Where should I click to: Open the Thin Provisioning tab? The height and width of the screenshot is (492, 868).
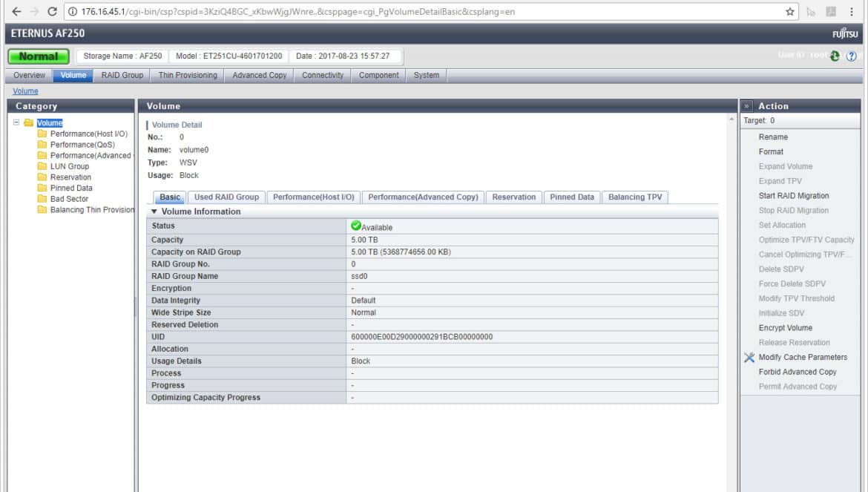tap(188, 75)
